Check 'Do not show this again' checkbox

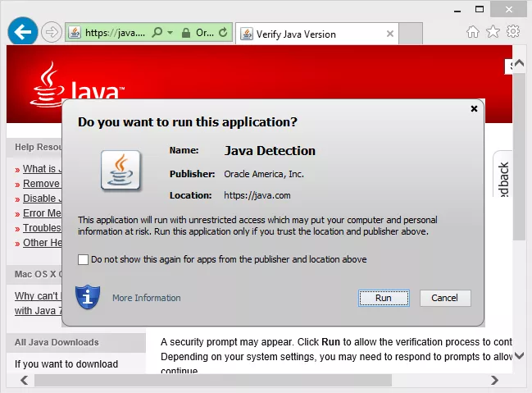click(83, 259)
